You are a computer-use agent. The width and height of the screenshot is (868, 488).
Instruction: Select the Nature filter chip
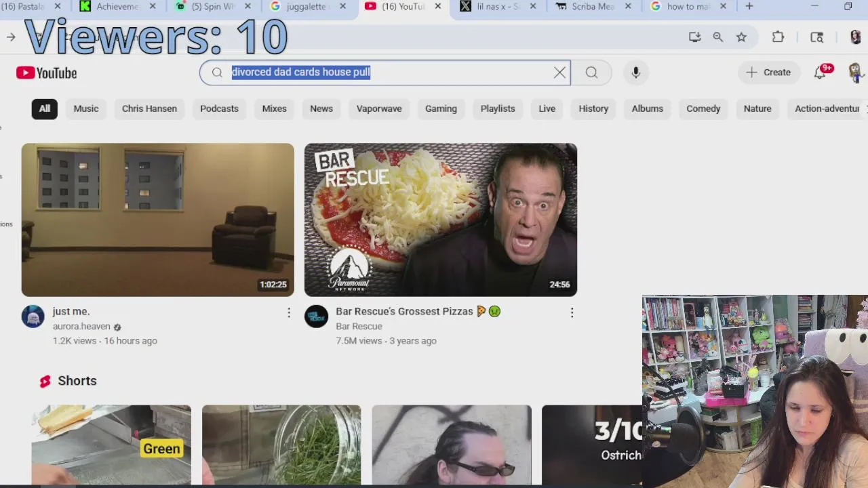click(x=757, y=108)
